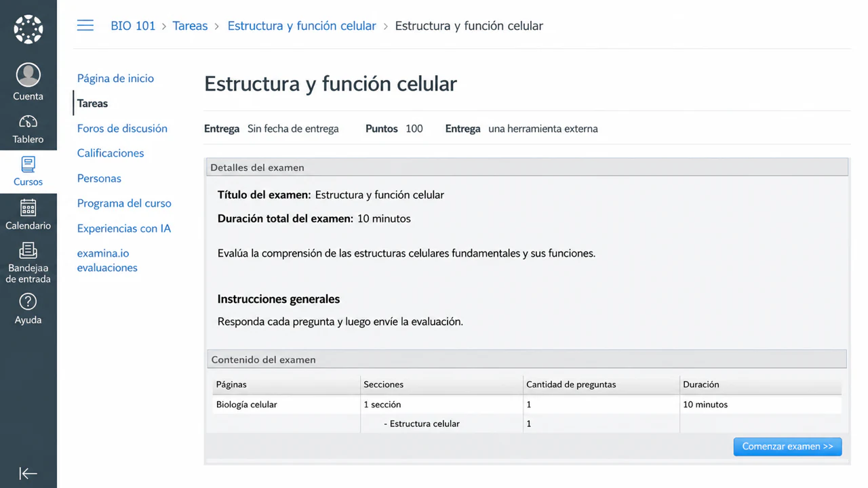Open examina.io evaluaciones link
Image resolution: width=868 pixels, height=488 pixels.
tap(107, 260)
